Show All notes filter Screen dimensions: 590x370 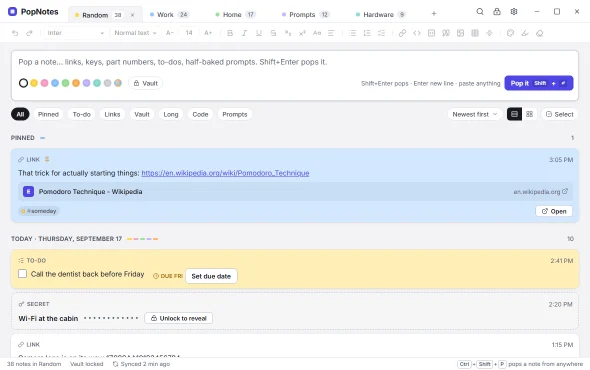(20, 114)
